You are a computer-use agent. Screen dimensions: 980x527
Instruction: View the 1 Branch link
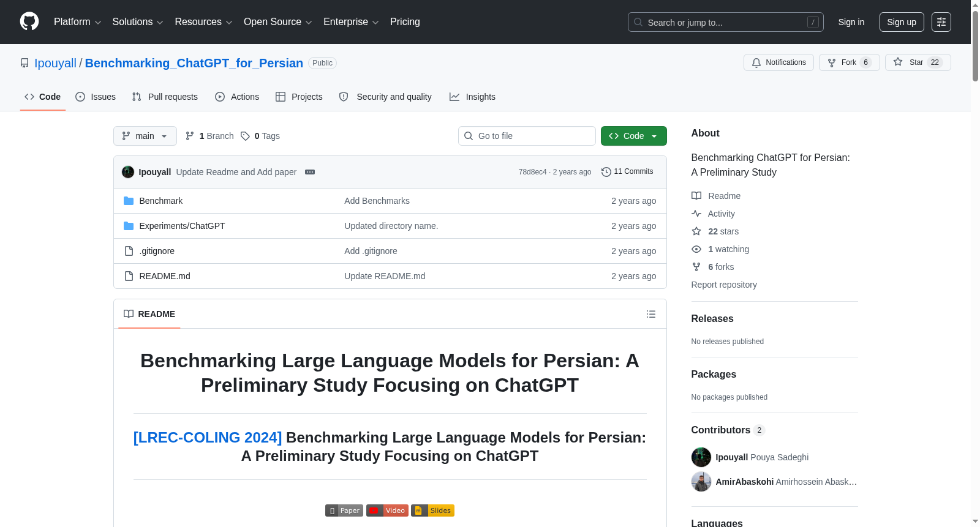coord(209,136)
